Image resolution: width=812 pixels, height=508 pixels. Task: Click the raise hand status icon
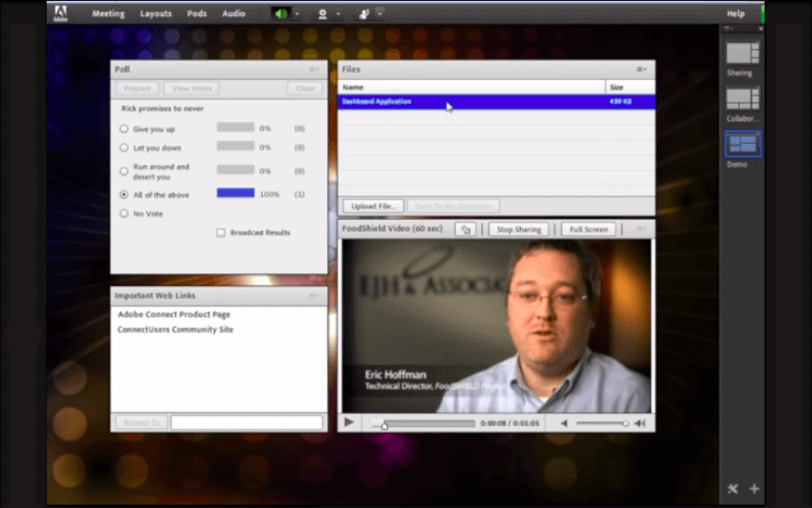(x=364, y=14)
